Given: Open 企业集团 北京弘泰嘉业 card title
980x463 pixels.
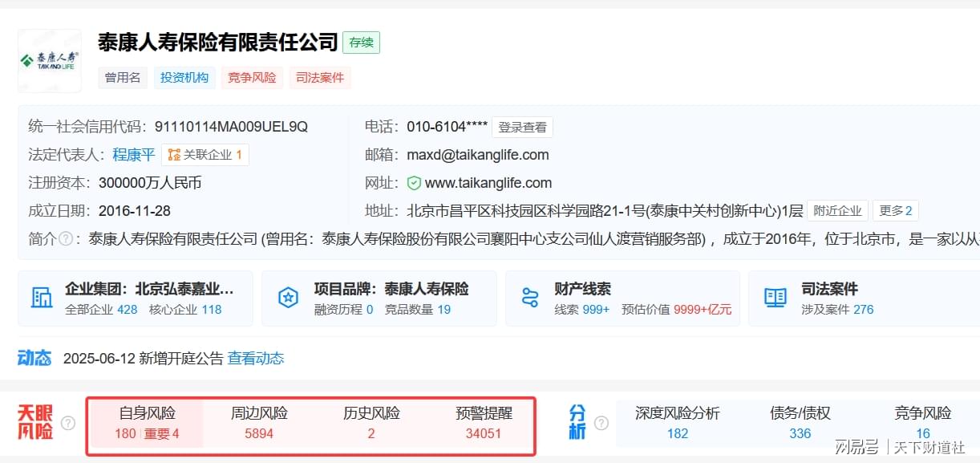Looking at the screenshot, I should point(149,289).
